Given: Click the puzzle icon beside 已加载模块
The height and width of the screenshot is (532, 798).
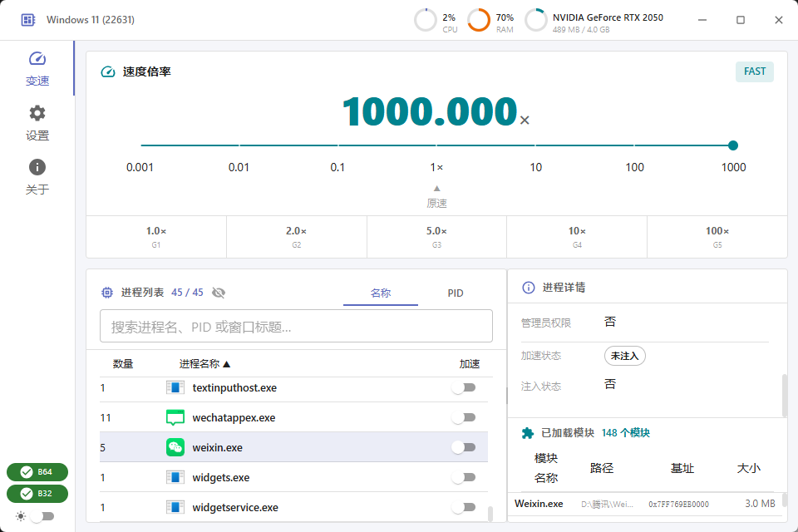Looking at the screenshot, I should click(x=528, y=433).
